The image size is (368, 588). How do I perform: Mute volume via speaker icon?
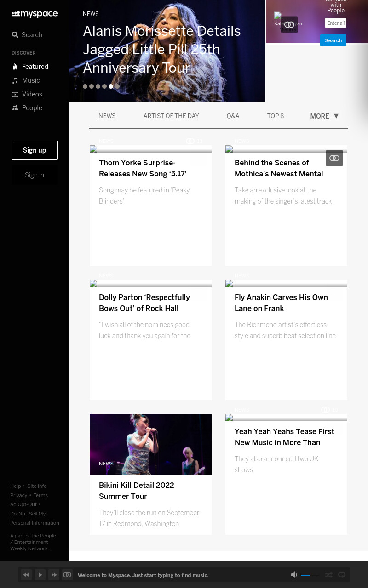(x=294, y=575)
